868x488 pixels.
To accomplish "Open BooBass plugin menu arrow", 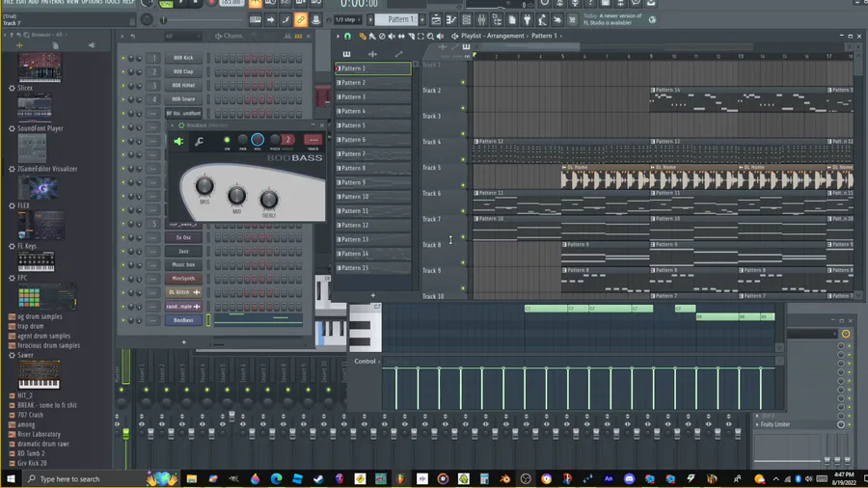I will pos(173,125).
